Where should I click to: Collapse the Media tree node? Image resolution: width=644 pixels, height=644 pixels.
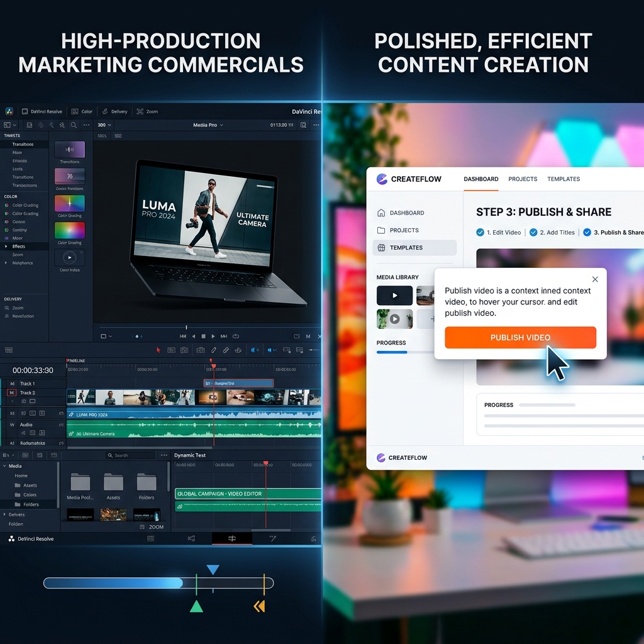point(5,466)
